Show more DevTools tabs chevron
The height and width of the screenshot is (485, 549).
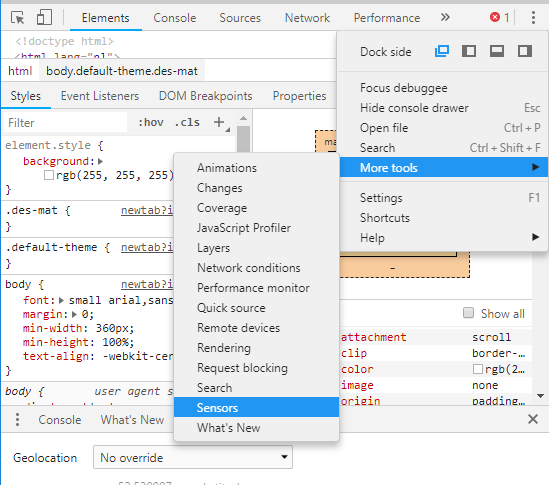pos(445,18)
